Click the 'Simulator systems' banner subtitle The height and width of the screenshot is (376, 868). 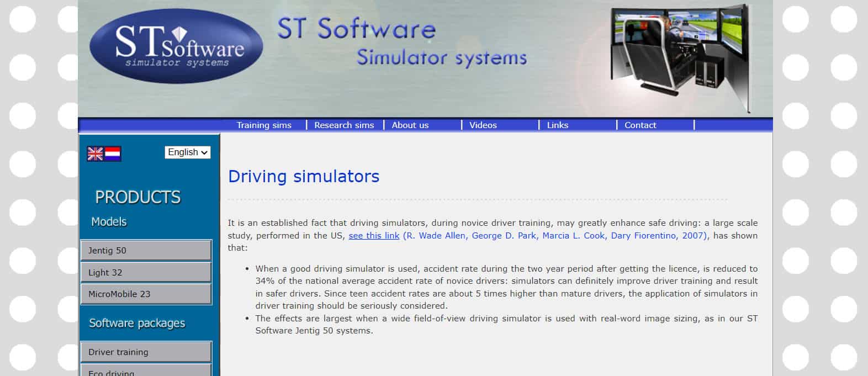(442, 58)
